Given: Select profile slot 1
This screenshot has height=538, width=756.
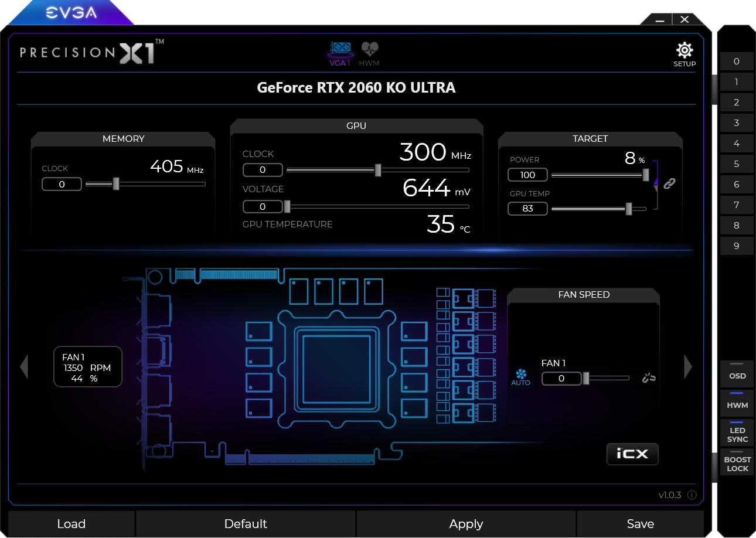Looking at the screenshot, I should [x=737, y=82].
